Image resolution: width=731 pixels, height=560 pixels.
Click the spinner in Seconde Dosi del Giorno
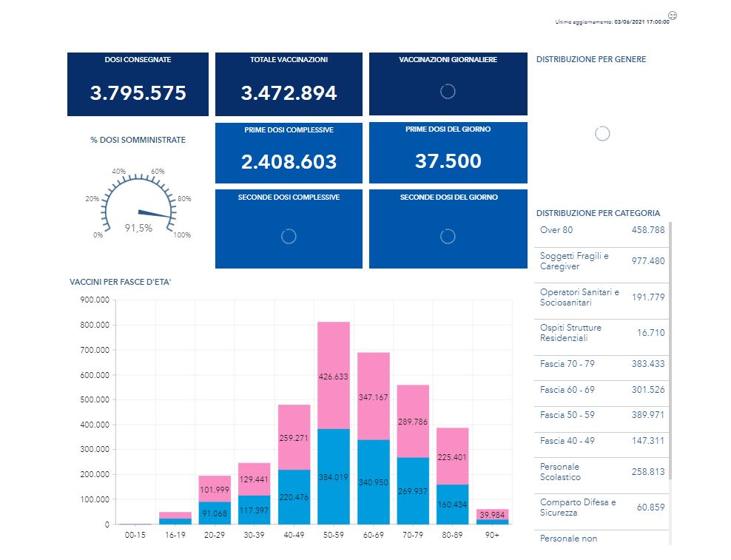click(x=447, y=236)
